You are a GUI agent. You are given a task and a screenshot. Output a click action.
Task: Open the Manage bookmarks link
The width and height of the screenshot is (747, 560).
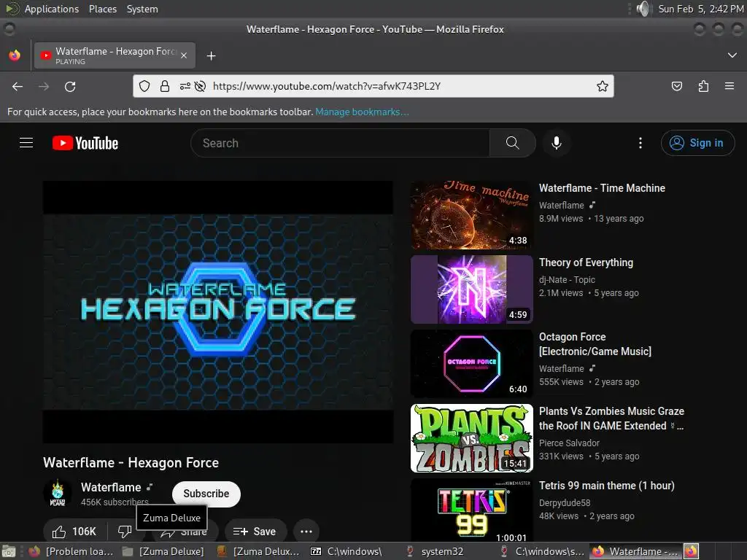tap(362, 112)
